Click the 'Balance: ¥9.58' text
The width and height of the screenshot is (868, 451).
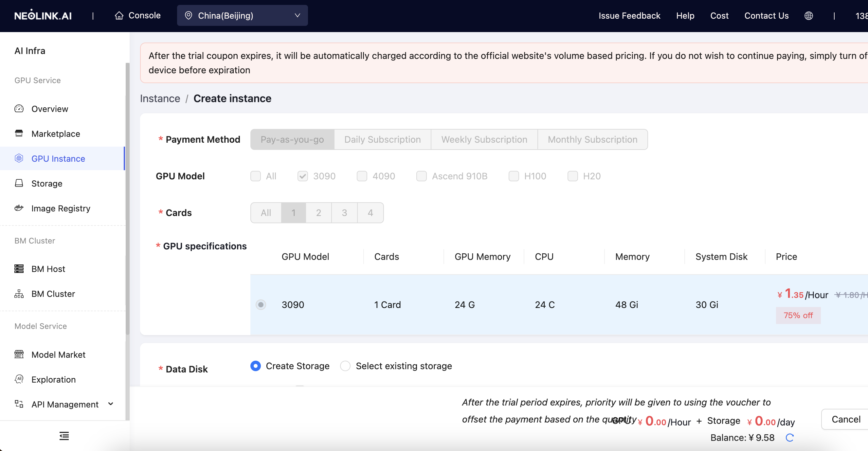point(742,438)
